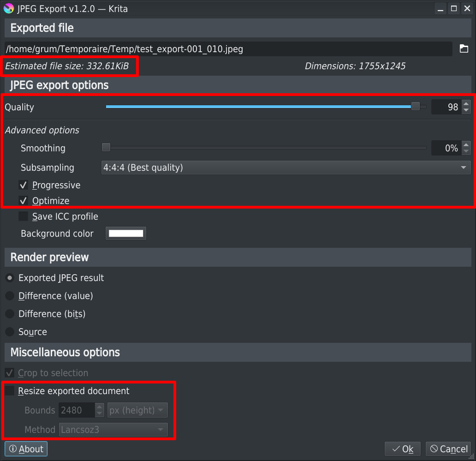Click the Krita logo in title bar
This screenshot has height=461, width=476.
(8, 8)
